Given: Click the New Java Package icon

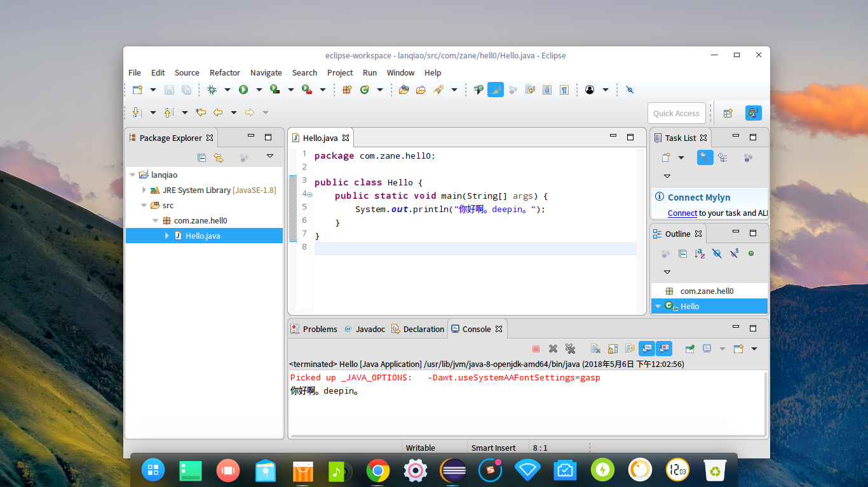Looking at the screenshot, I should point(347,90).
